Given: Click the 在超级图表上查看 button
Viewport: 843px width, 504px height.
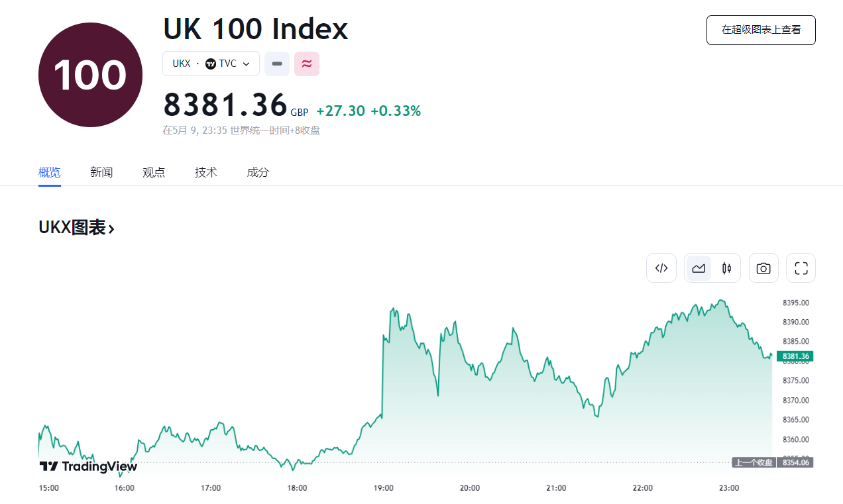Looking at the screenshot, I should click(x=761, y=30).
